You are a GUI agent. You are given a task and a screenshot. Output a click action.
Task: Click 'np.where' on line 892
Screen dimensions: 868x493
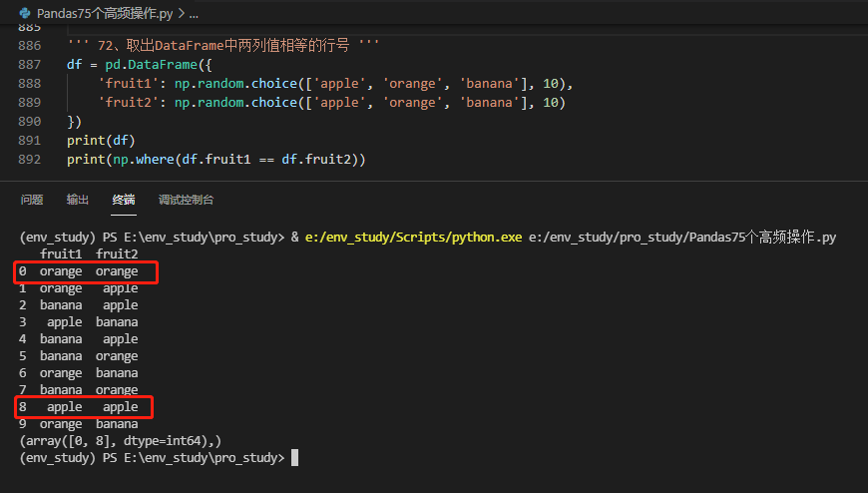[144, 160]
